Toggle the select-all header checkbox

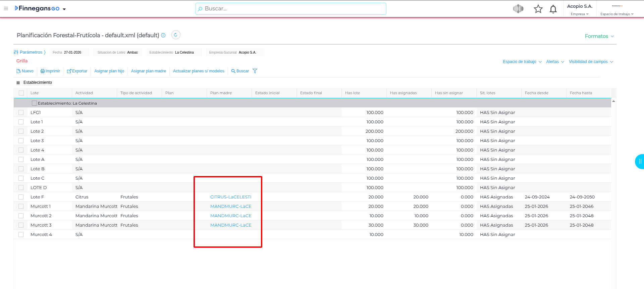click(x=21, y=93)
